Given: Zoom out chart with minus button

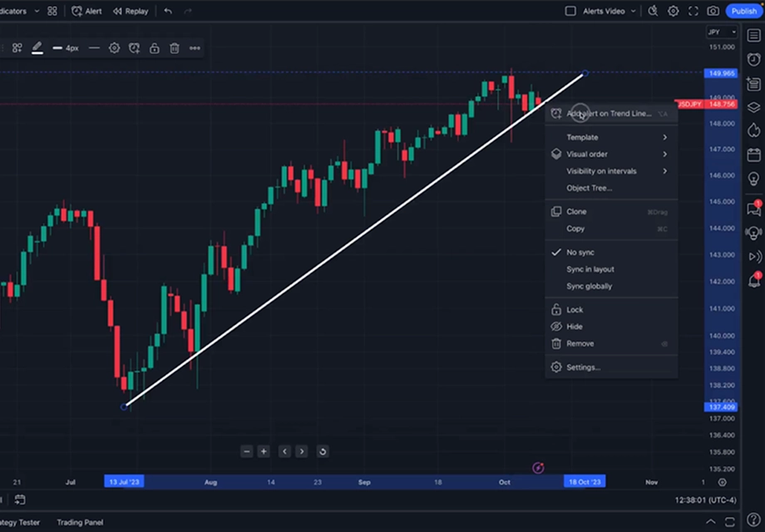Looking at the screenshot, I should coord(247,451).
